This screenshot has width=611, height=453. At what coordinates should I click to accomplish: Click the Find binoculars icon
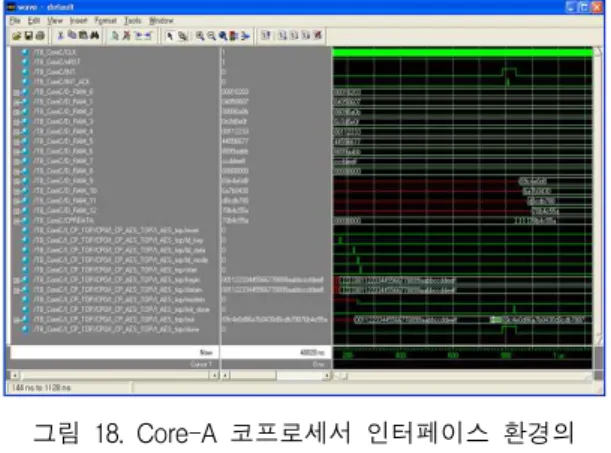pyautogui.click(x=95, y=35)
